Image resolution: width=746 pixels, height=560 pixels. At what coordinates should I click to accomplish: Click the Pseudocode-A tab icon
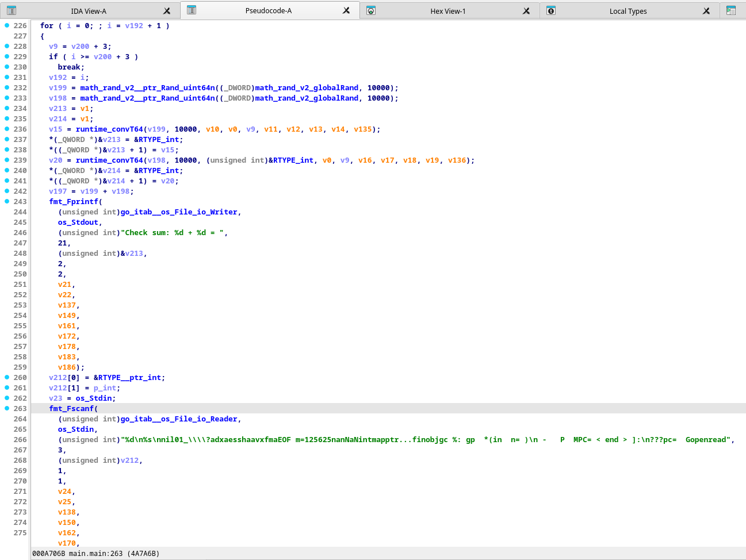coord(192,10)
